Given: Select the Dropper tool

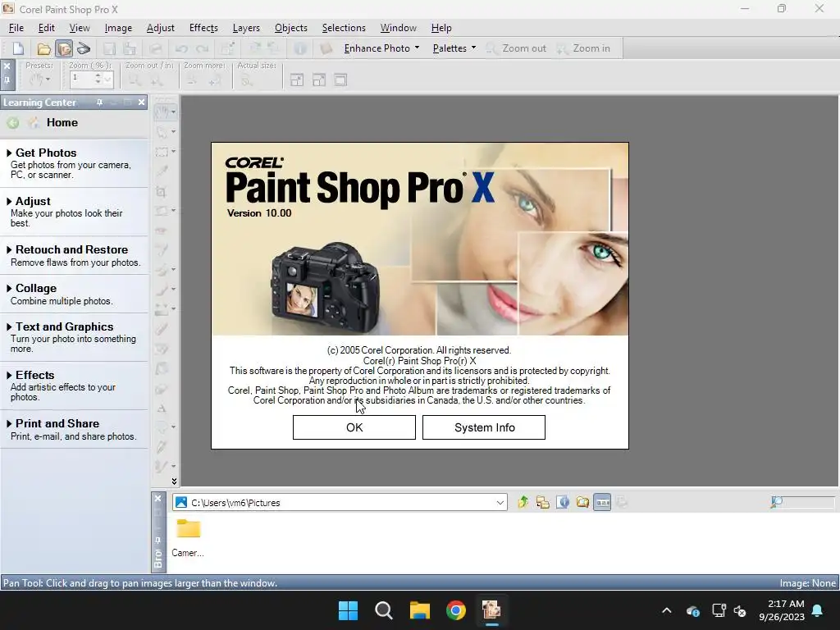Looking at the screenshot, I should (162, 171).
